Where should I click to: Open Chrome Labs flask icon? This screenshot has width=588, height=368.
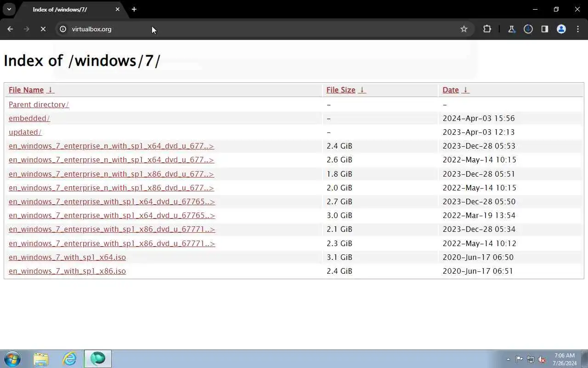pos(511,29)
